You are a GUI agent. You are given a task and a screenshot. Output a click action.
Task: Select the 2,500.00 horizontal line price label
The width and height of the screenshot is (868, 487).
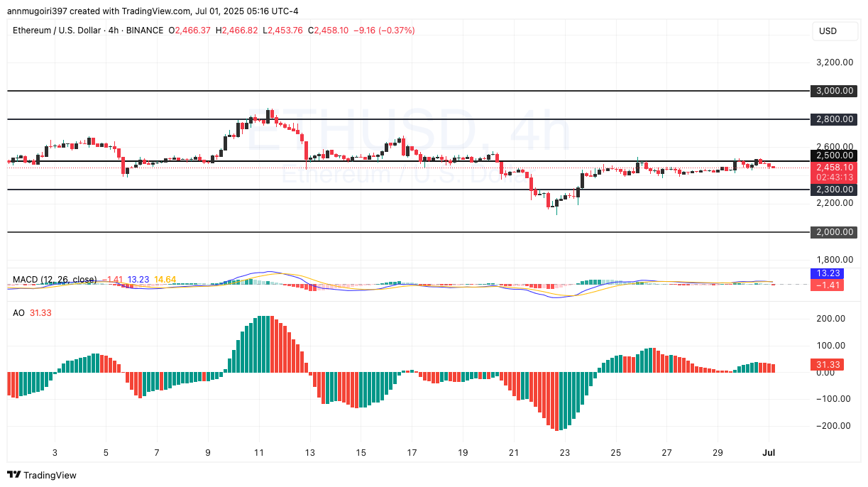834,155
